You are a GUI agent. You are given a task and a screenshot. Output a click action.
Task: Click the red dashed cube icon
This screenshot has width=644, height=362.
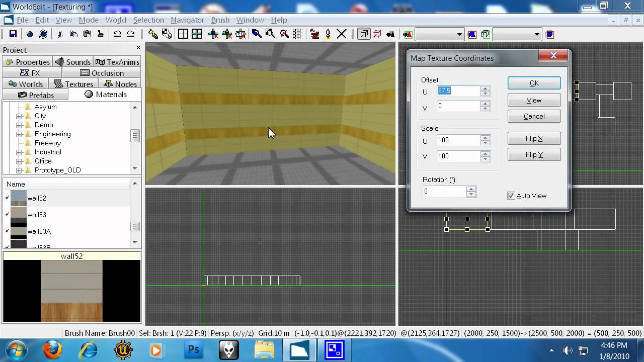click(377, 34)
